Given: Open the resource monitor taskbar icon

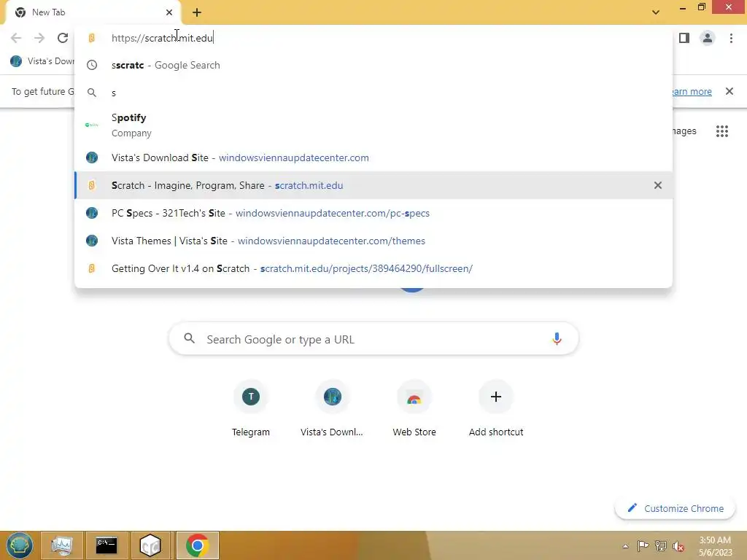Looking at the screenshot, I should pos(62,545).
